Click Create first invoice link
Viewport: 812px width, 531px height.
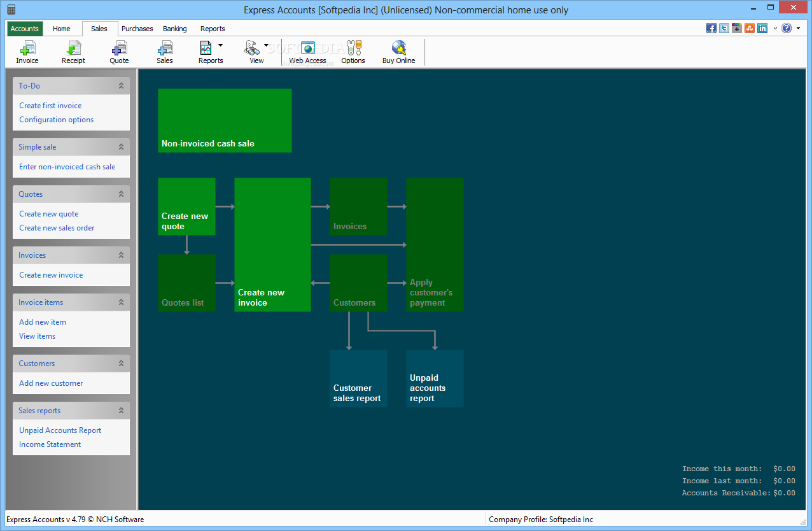click(x=50, y=106)
